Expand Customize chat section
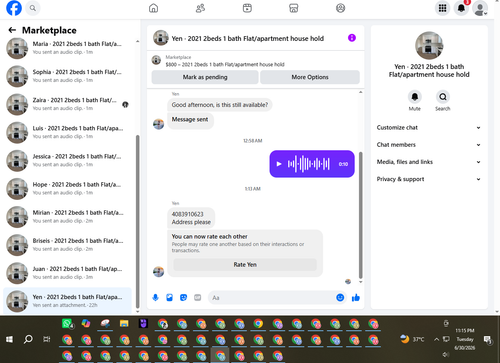This screenshot has width=500, height=363. click(429, 127)
